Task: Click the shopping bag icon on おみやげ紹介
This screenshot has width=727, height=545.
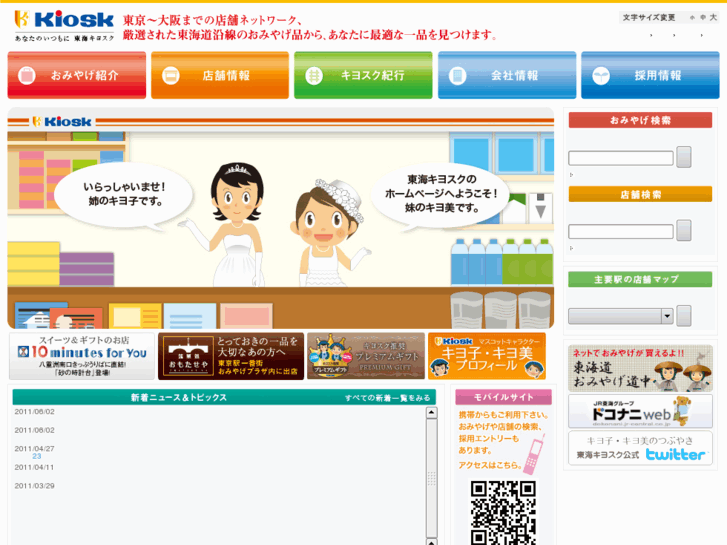Action: pos(27,76)
